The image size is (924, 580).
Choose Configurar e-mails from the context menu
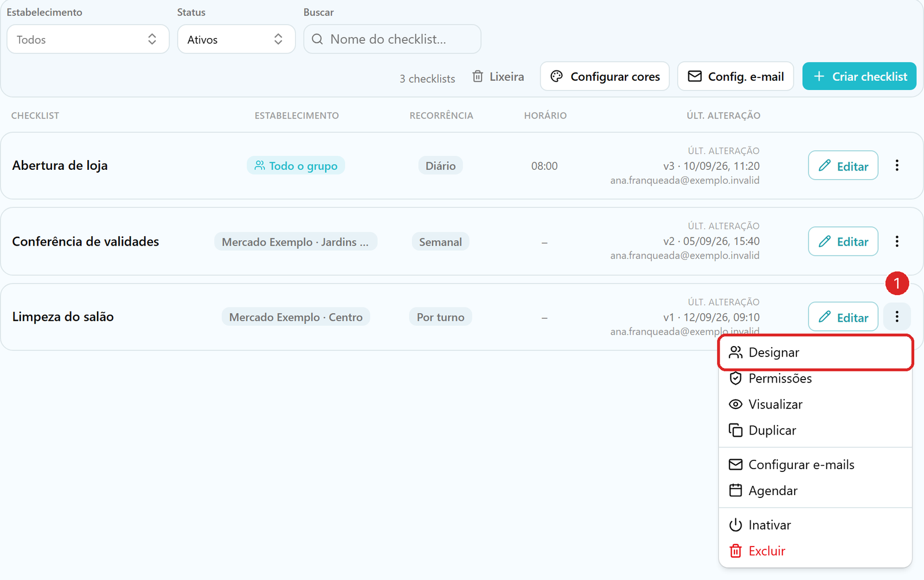tap(815, 464)
